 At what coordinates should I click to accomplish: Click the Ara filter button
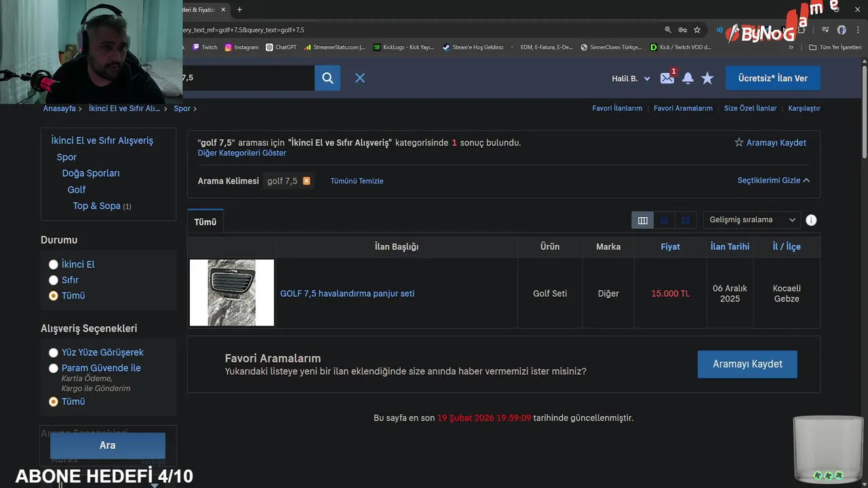108,445
